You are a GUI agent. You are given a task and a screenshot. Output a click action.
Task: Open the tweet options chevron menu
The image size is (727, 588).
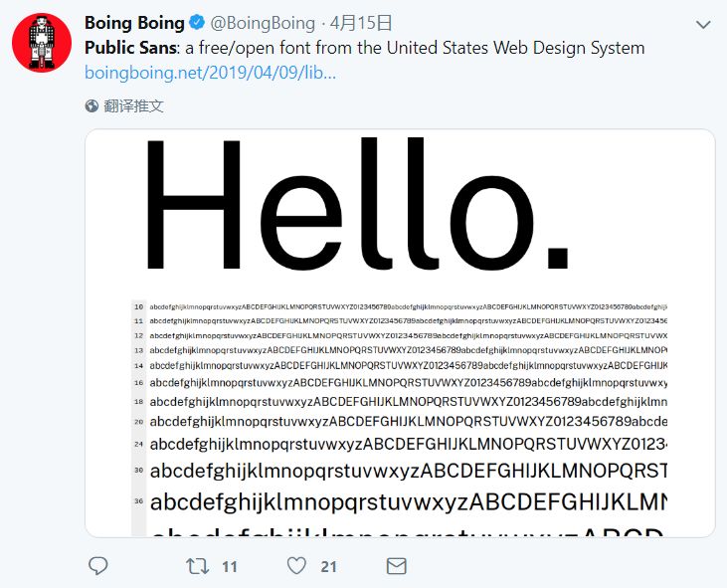(704, 23)
